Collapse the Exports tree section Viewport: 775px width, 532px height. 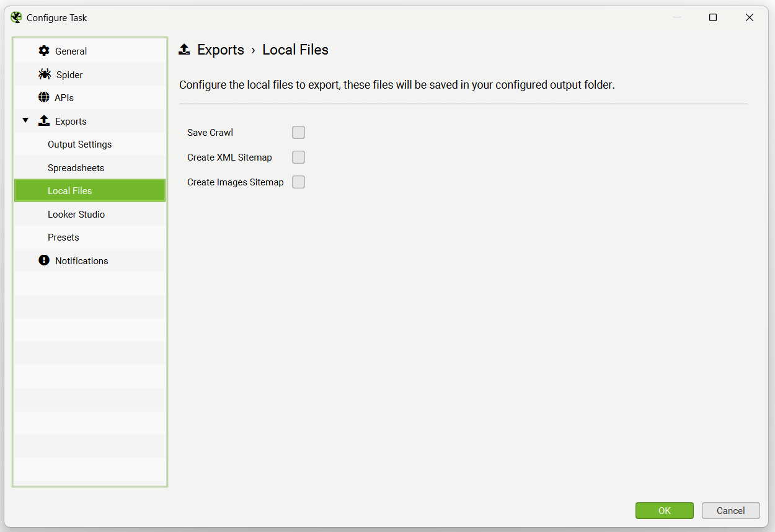tap(25, 121)
